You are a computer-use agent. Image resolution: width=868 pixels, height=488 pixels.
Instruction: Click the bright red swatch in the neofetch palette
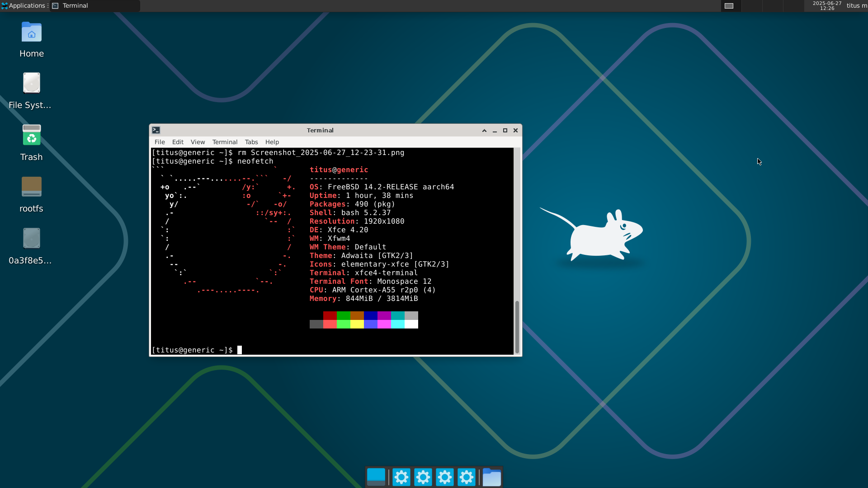coord(330,324)
